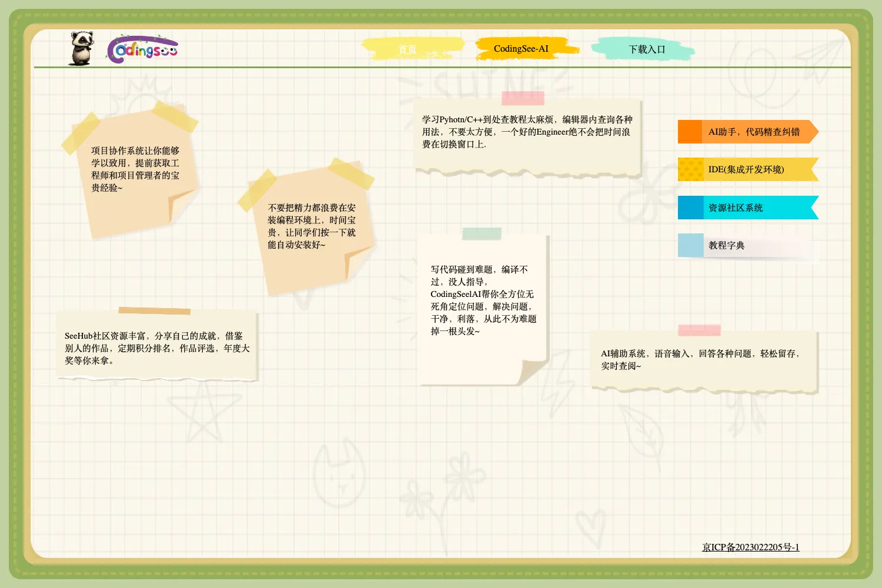Click the AI辅助系统，语音输入 note text
Viewport: 882px width, 588px height.
702,360
